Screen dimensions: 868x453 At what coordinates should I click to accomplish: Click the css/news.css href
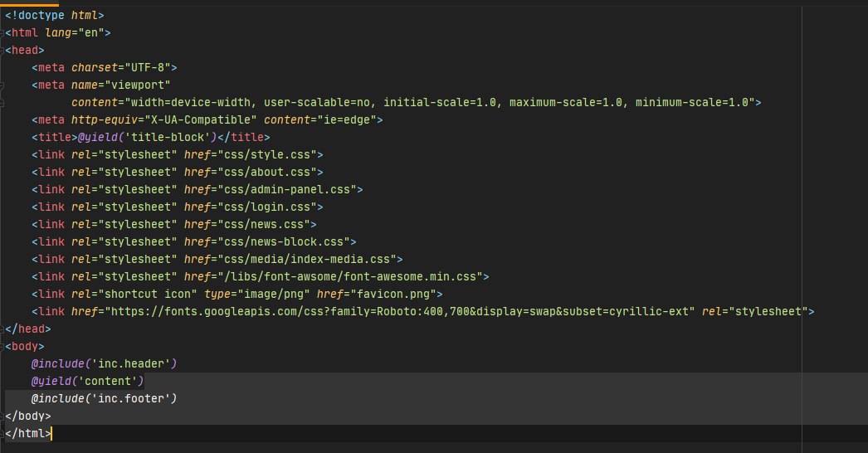click(x=264, y=224)
